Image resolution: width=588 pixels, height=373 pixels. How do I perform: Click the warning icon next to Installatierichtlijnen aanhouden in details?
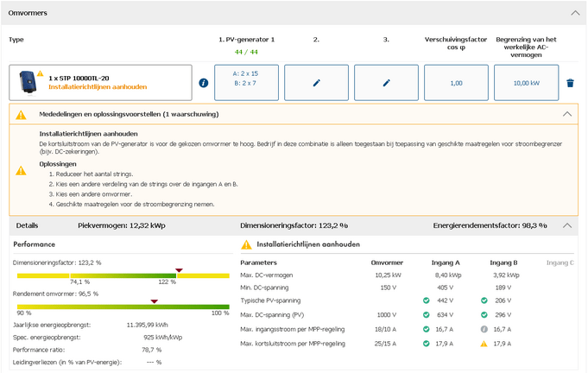coord(246,244)
